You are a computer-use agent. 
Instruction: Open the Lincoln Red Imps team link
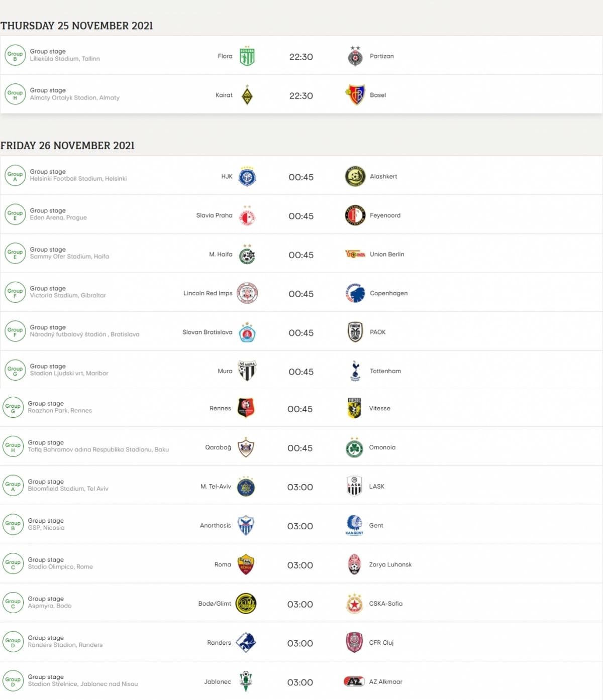(208, 293)
